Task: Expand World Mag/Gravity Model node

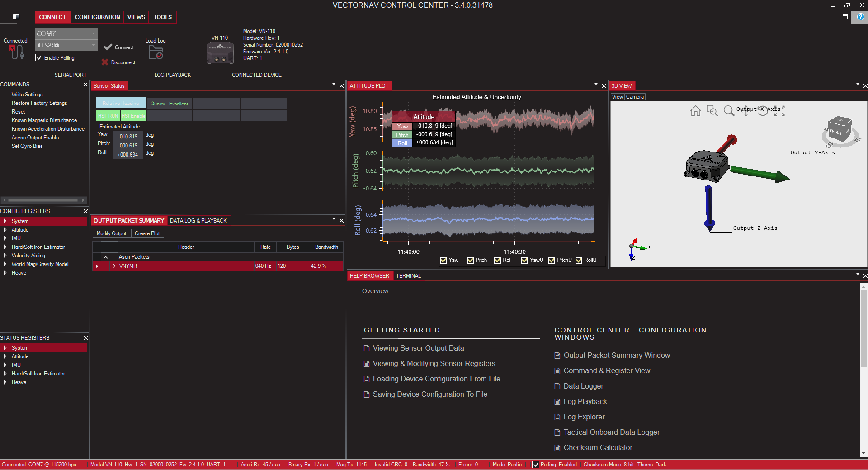Action: [x=5, y=264]
